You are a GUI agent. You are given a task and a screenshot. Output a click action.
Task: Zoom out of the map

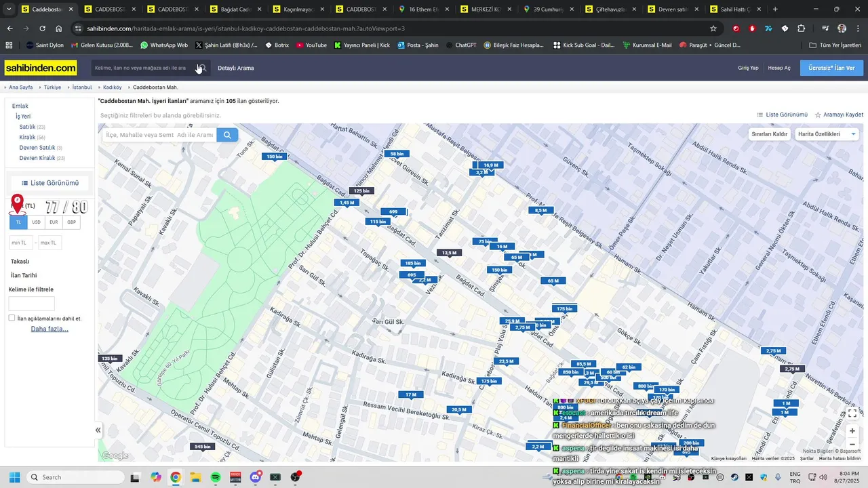click(x=852, y=445)
